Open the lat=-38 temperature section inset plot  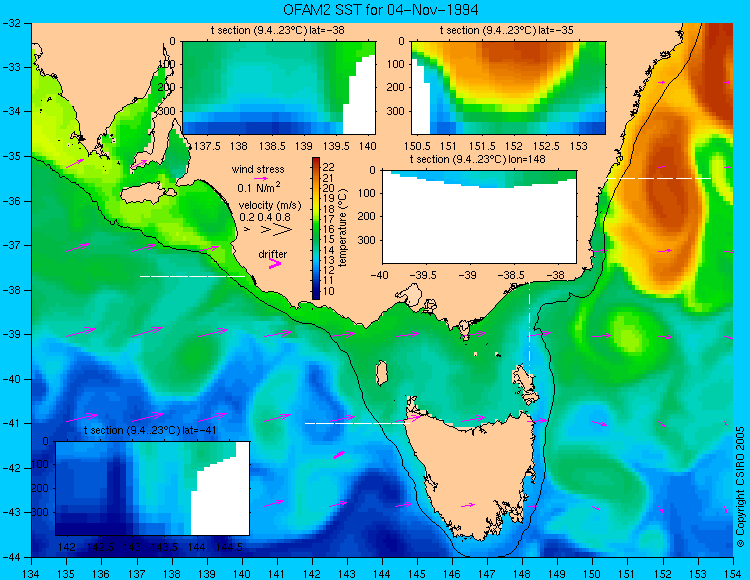click(x=279, y=88)
